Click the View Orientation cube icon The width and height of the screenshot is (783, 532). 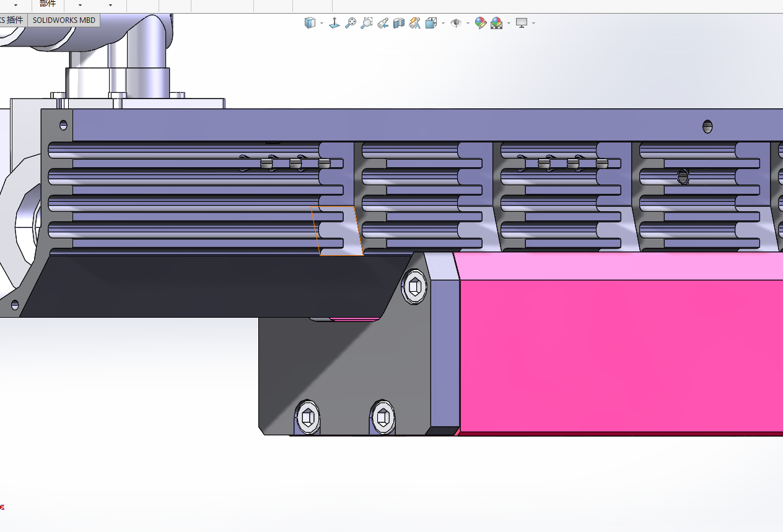[431, 24]
